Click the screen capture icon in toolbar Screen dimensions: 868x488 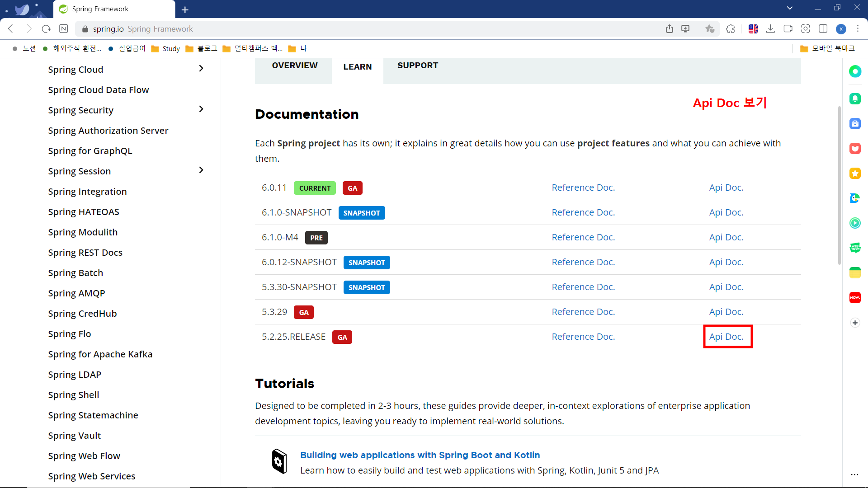[x=806, y=29]
